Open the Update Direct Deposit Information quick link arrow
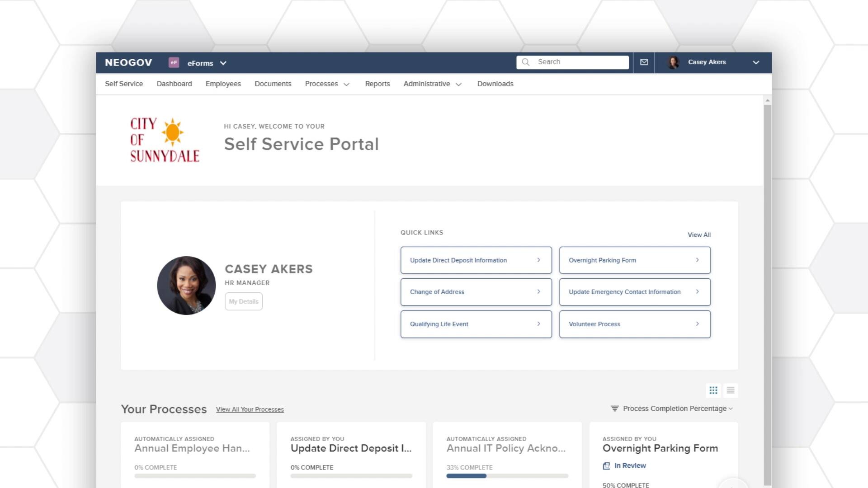The width and height of the screenshot is (868, 488). (x=538, y=260)
